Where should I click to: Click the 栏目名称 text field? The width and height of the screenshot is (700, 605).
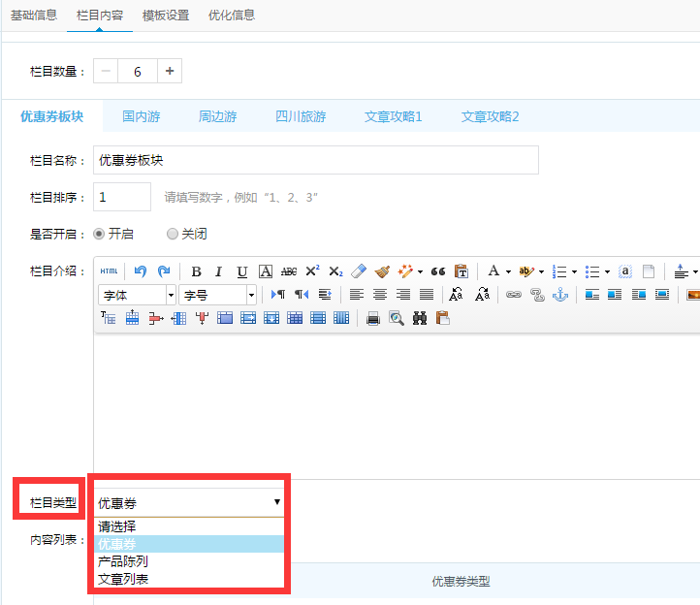pos(315,160)
